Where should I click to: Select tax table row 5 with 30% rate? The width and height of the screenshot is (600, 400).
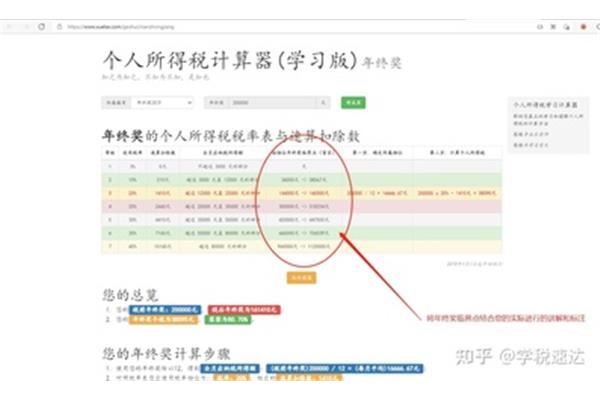[x=302, y=220]
